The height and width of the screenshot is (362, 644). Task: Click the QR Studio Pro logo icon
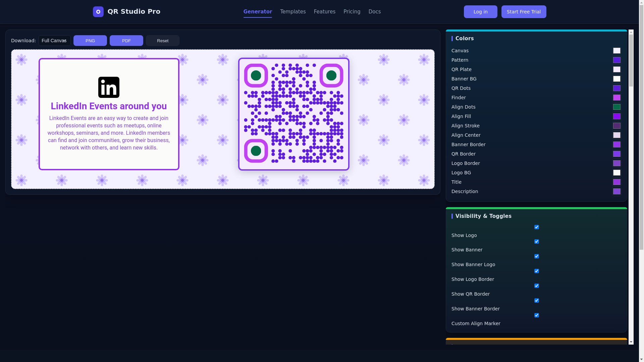click(x=98, y=12)
